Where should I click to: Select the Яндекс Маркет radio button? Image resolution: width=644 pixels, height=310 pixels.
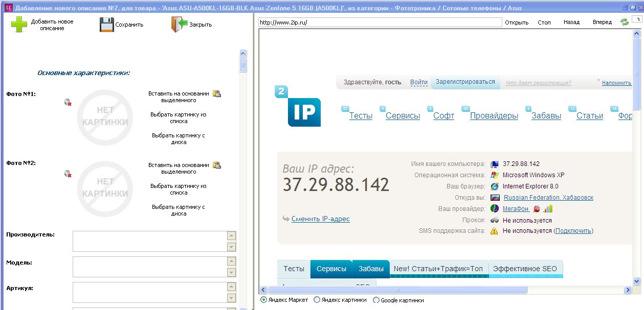click(264, 300)
